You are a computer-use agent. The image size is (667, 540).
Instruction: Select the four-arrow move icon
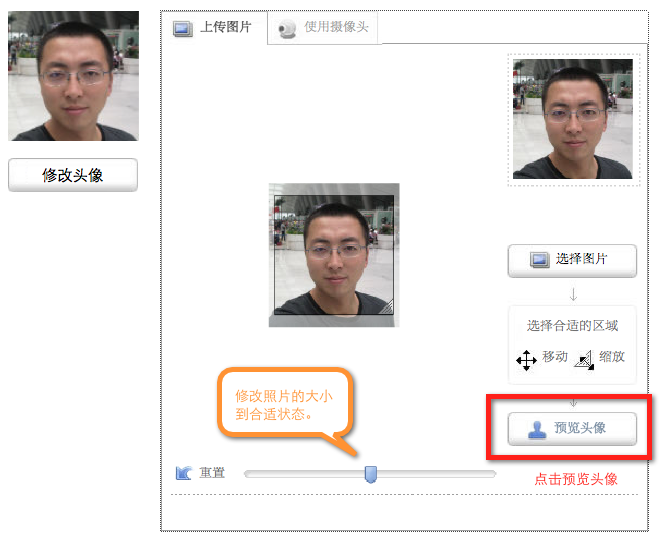(526, 360)
